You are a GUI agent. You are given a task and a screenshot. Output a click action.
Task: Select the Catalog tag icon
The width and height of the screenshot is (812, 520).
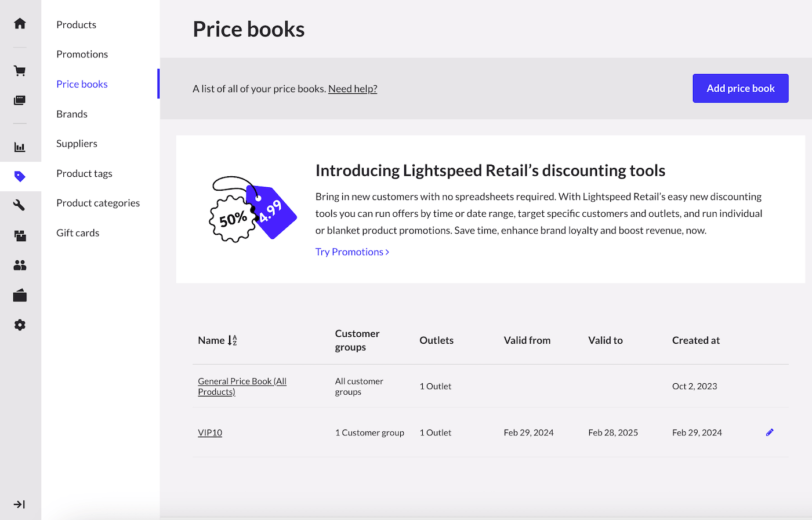20,176
